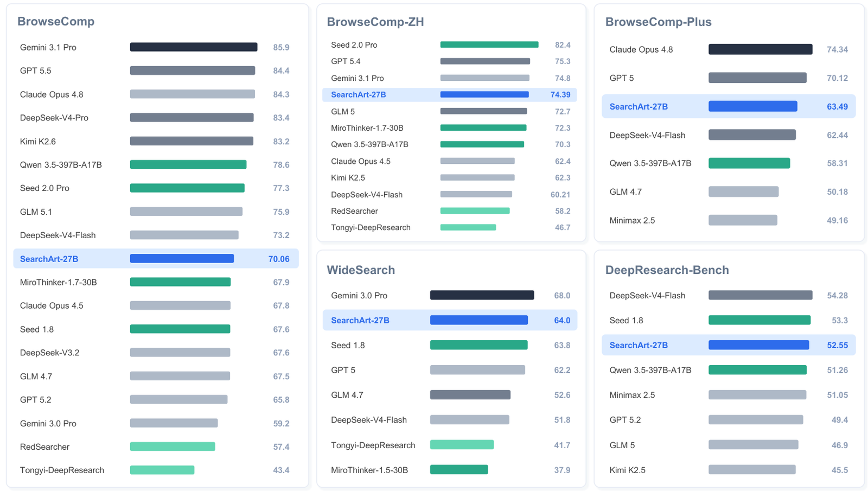Select "Gemini 3.1 Pro" label in BrowseComp panel

(48, 47)
